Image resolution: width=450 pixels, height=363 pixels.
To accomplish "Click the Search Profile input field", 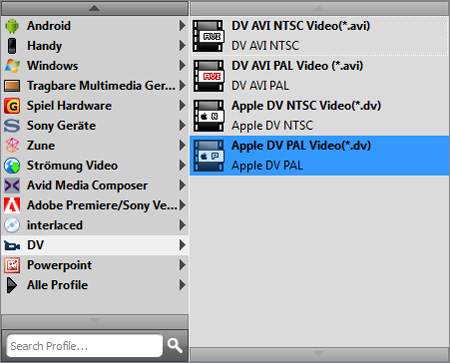I will pos(85,346).
